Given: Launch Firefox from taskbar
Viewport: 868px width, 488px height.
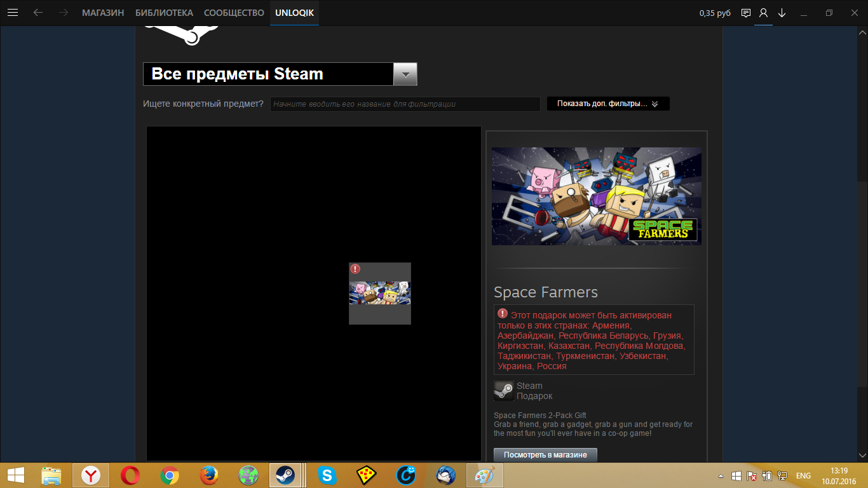Looking at the screenshot, I should [x=209, y=475].
